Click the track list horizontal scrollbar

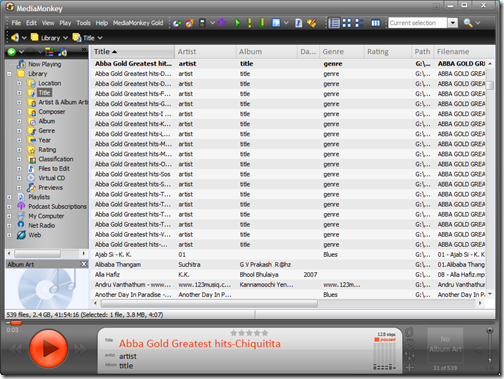point(209,303)
